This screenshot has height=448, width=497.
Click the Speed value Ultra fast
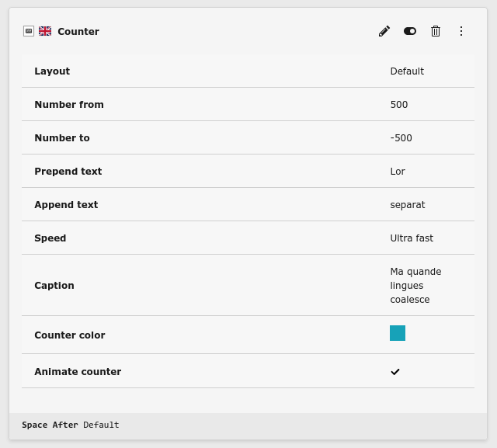412,238
